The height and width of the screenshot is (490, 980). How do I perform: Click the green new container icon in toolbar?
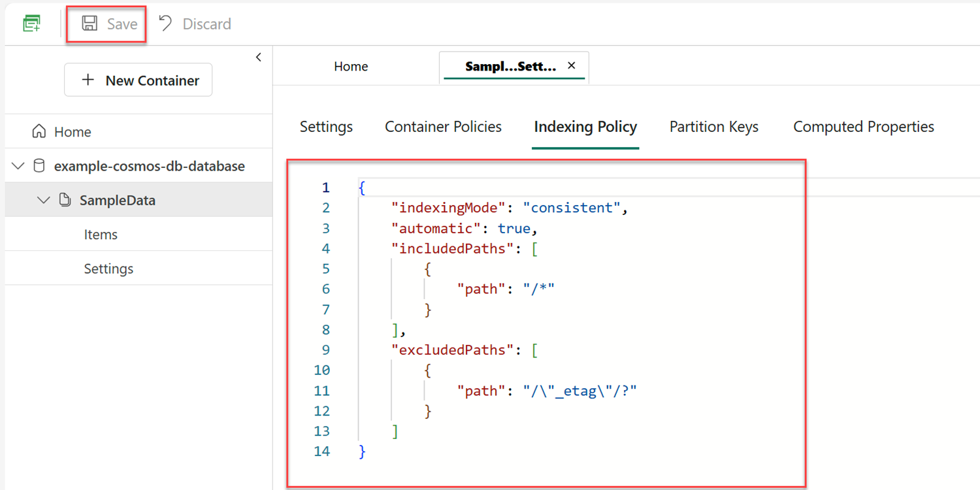pos(31,23)
